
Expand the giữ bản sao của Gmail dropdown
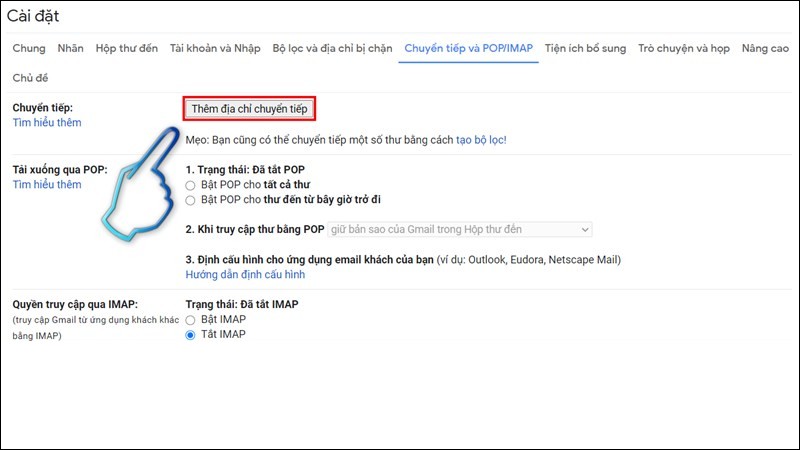click(460, 230)
